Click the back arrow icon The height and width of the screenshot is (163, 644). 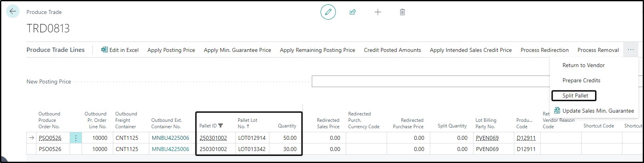13,12
